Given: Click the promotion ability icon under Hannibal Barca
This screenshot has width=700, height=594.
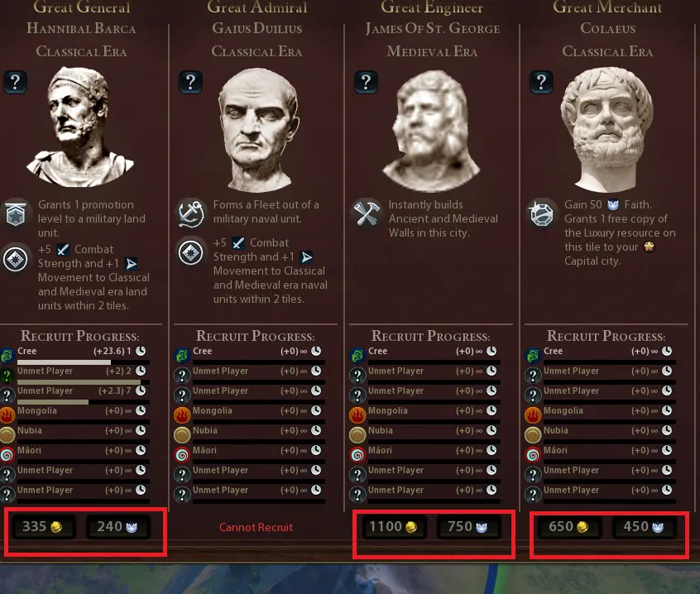Looking at the screenshot, I should tap(16, 213).
